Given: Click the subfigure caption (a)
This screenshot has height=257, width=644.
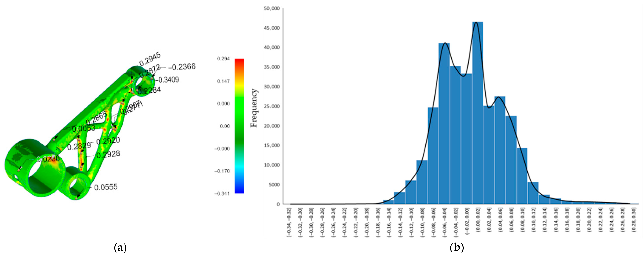Looking at the screenshot, I should click(x=120, y=248).
